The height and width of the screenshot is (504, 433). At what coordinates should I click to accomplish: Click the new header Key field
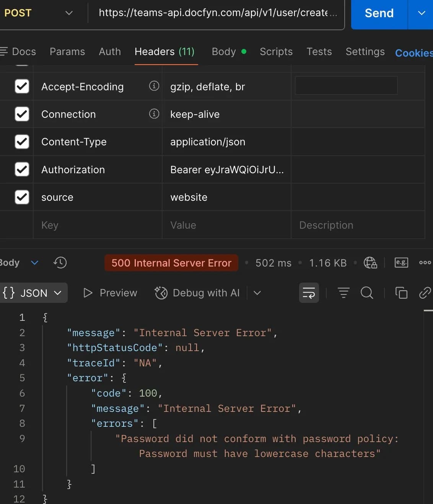click(x=98, y=225)
